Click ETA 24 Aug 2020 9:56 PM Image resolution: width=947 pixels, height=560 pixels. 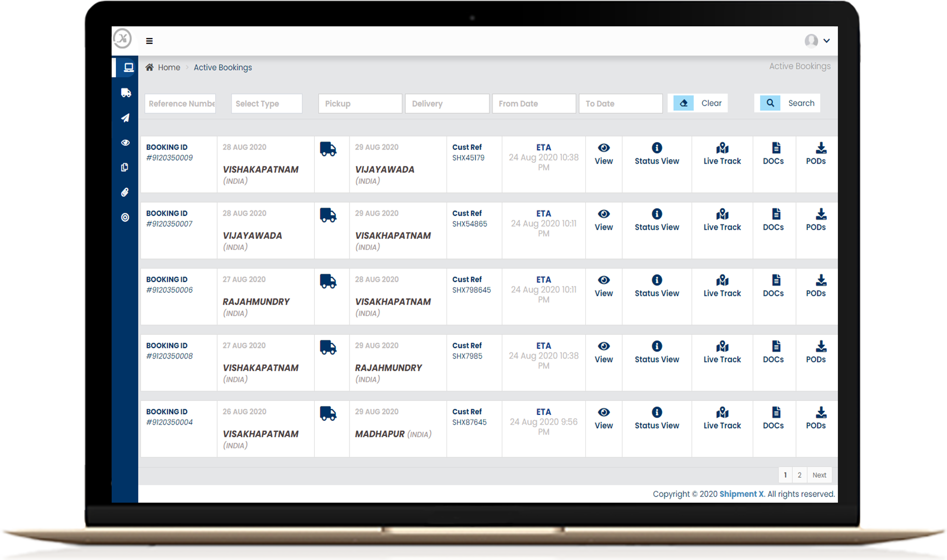click(x=544, y=427)
